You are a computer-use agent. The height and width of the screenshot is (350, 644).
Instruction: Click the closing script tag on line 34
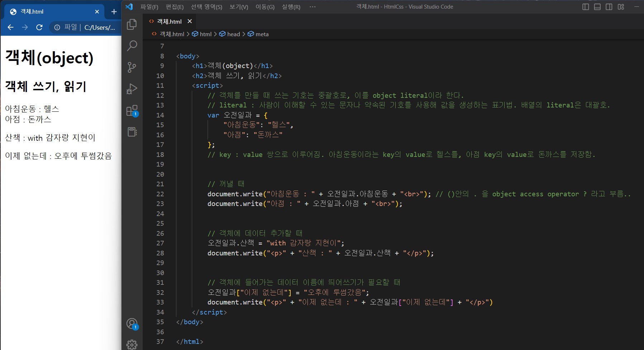(x=209, y=312)
